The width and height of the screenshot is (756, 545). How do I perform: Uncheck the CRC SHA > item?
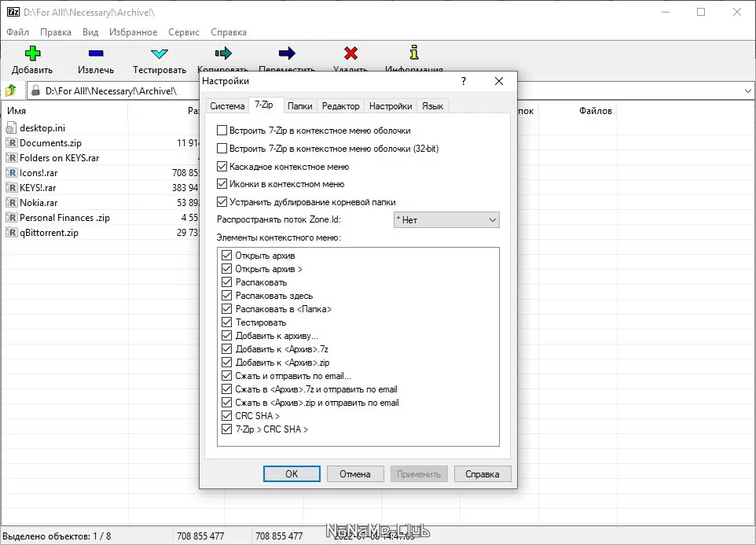pyautogui.click(x=226, y=416)
